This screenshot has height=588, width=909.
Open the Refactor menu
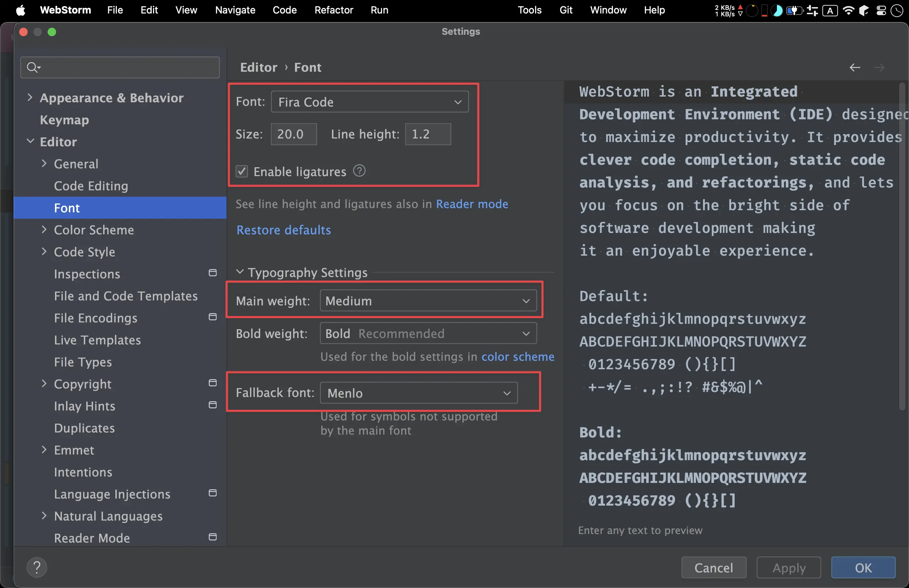[x=333, y=10]
